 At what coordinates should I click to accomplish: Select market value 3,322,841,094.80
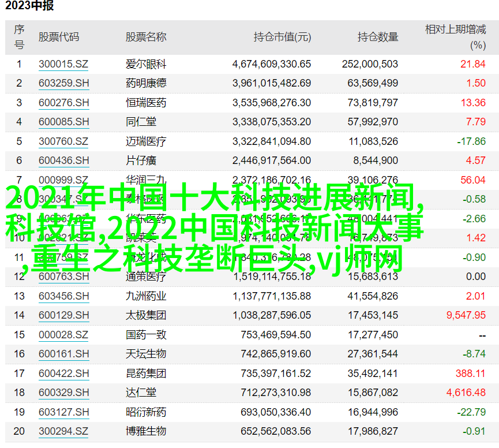[x=272, y=141]
